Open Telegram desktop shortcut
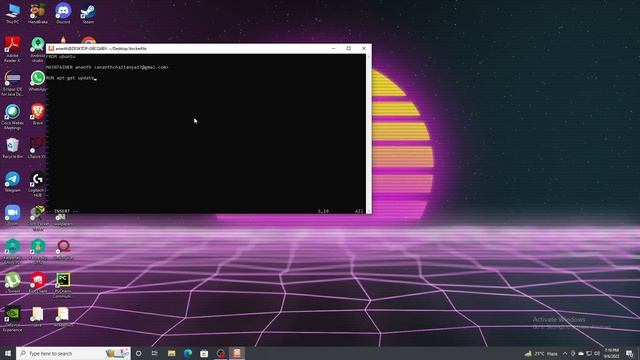Viewport: 640px width, 360px height. tap(13, 182)
